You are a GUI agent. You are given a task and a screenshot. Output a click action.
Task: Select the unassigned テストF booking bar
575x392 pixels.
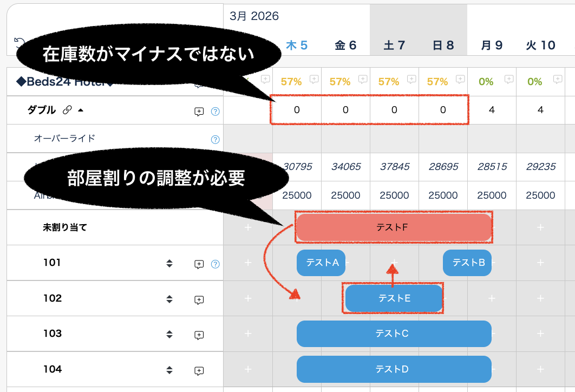pyautogui.click(x=394, y=227)
